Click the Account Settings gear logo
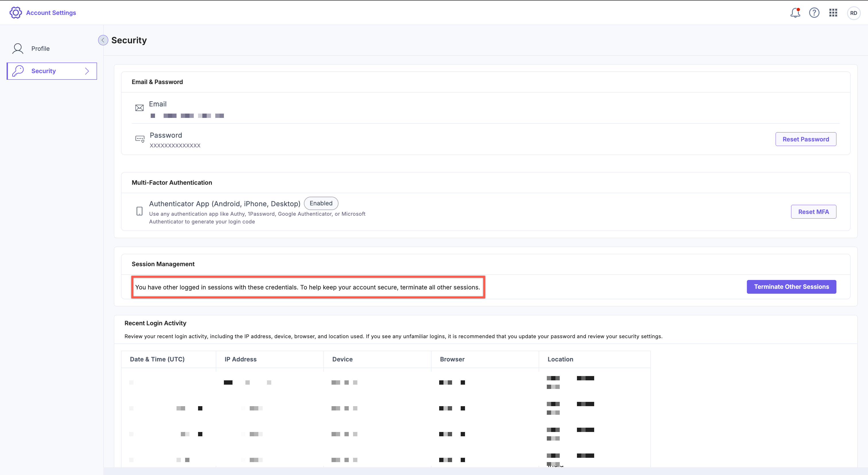 15,13
